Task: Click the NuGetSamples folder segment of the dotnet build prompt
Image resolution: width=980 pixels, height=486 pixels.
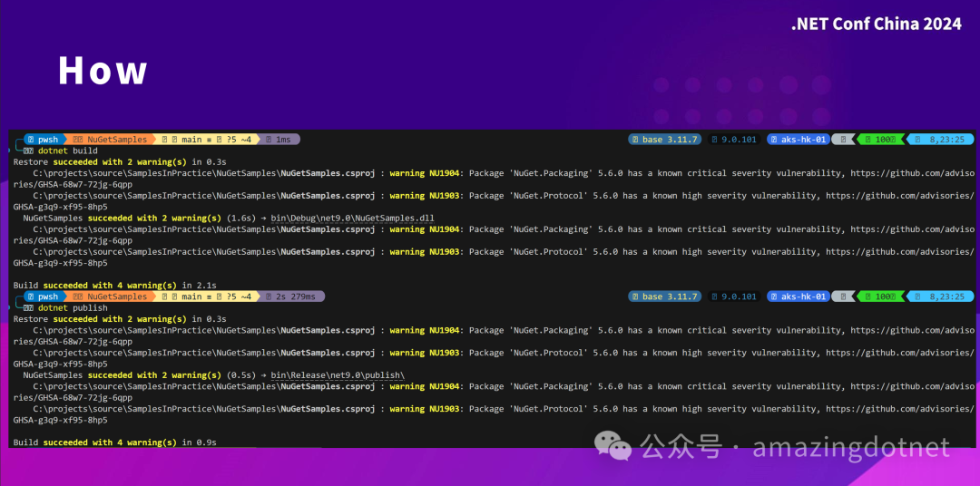Action: click(x=110, y=140)
